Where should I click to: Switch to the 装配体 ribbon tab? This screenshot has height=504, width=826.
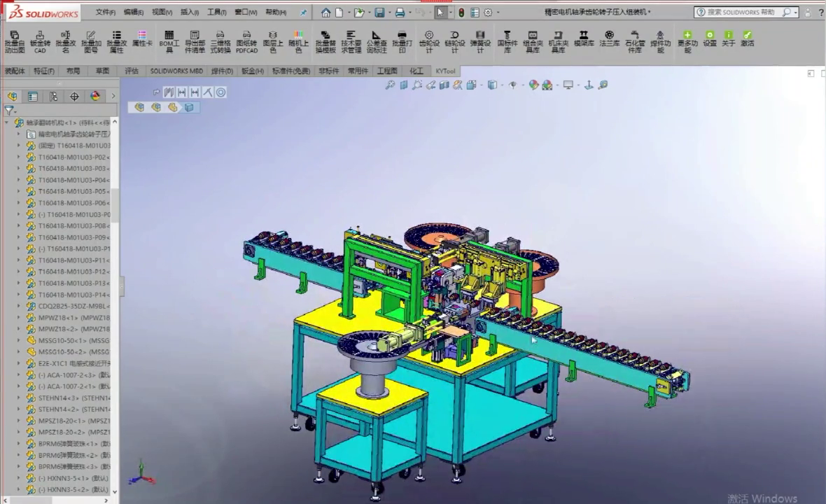(15, 71)
